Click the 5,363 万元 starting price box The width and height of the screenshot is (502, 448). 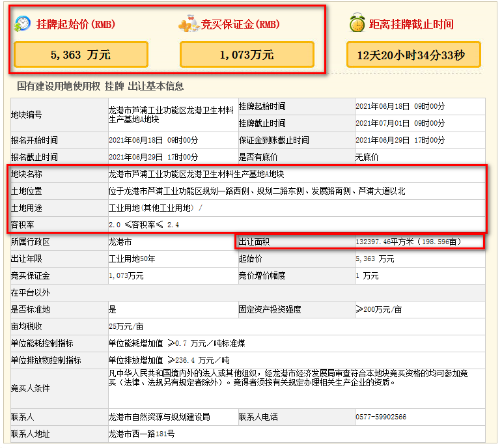[81, 55]
